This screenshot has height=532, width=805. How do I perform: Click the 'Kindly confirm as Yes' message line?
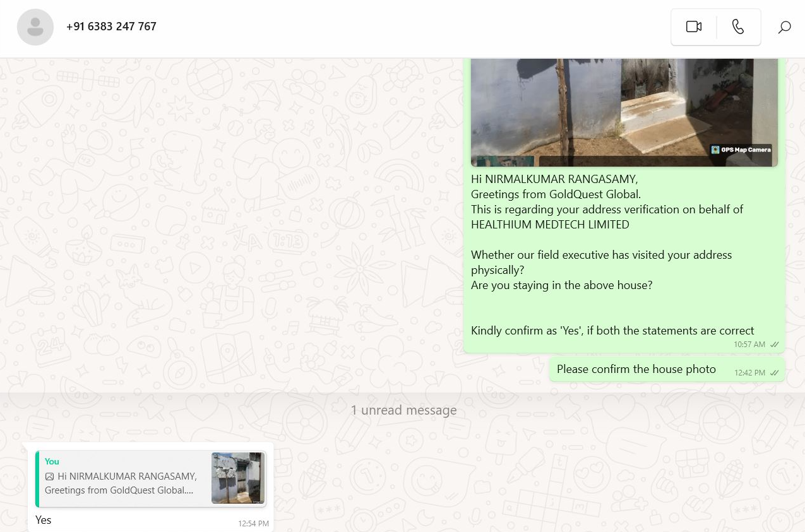[x=612, y=331]
